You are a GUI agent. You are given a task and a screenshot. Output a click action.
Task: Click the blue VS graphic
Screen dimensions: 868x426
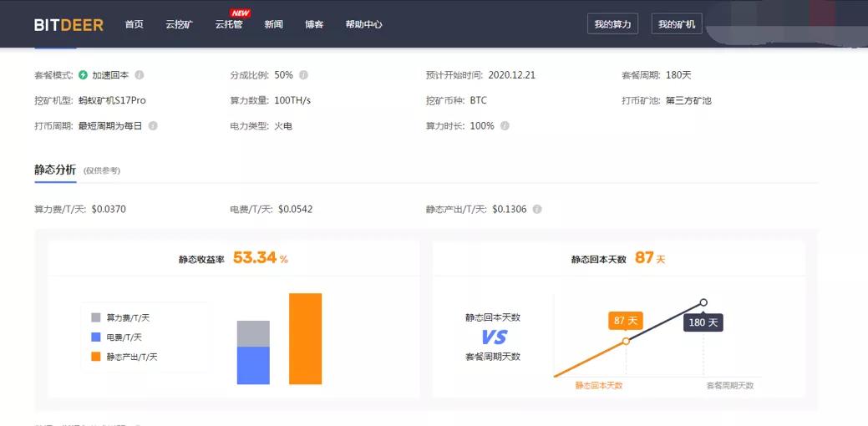click(493, 337)
